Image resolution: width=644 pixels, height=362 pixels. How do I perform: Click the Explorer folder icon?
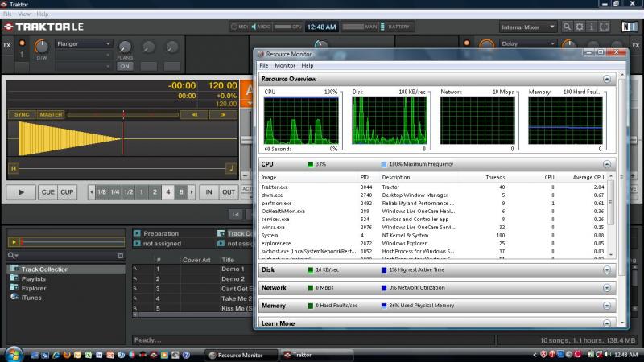click(14, 288)
